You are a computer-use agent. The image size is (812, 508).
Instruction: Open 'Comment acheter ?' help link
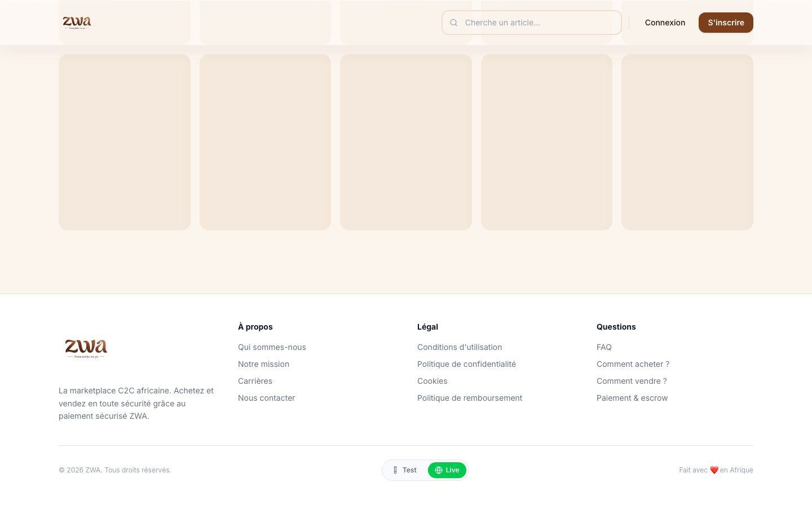[633, 364]
